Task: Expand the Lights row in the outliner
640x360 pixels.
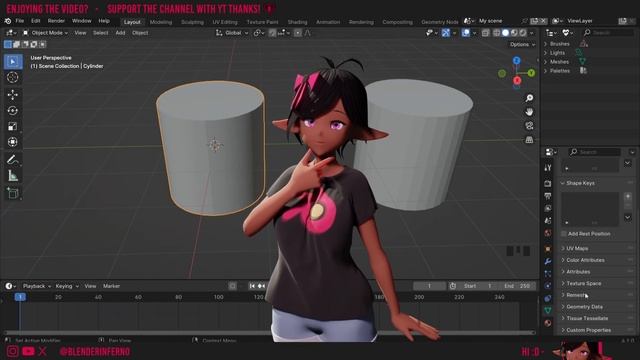Action: pyautogui.click(x=546, y=53)
